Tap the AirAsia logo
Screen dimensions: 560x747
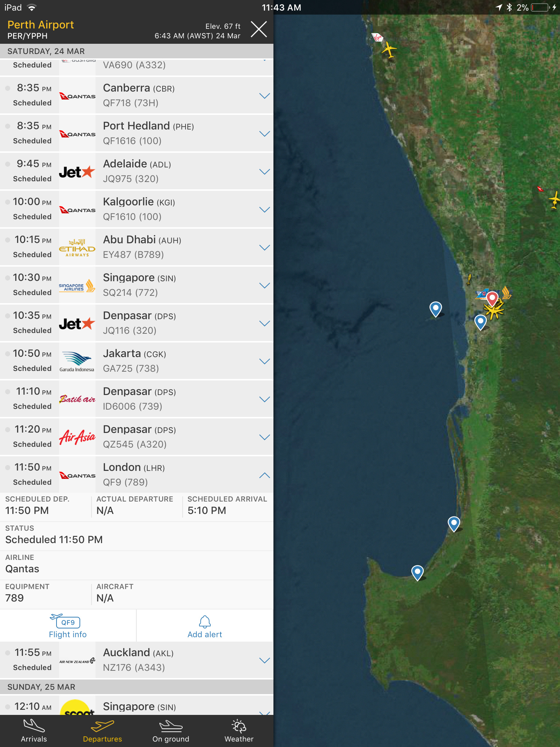click(x=77, y=437)
